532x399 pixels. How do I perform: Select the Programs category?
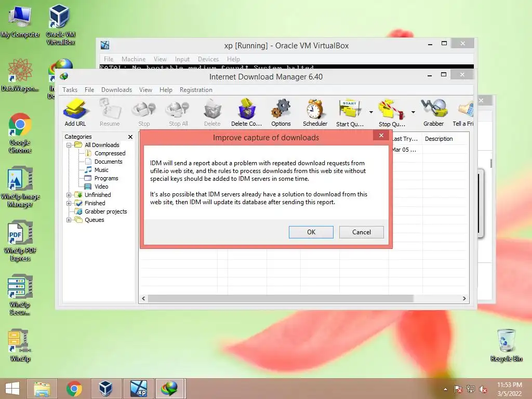106,179
